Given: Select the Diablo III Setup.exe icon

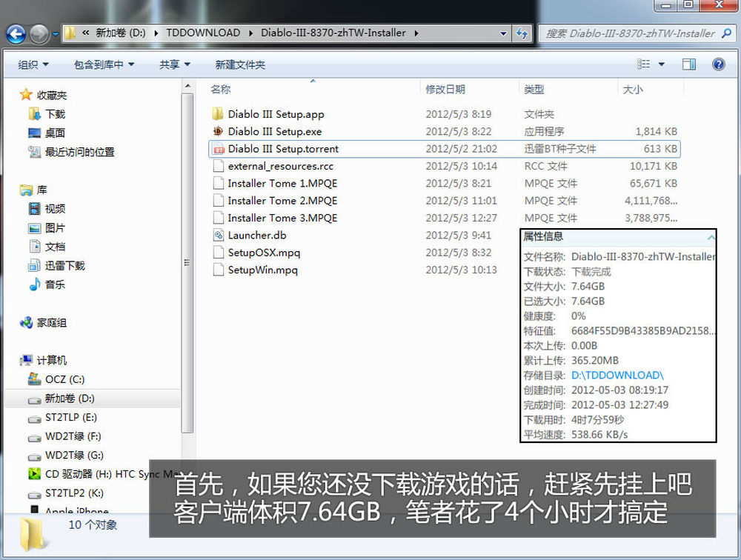Looking at the screenshot, I should pyautogui.click(x=218, y=131).
